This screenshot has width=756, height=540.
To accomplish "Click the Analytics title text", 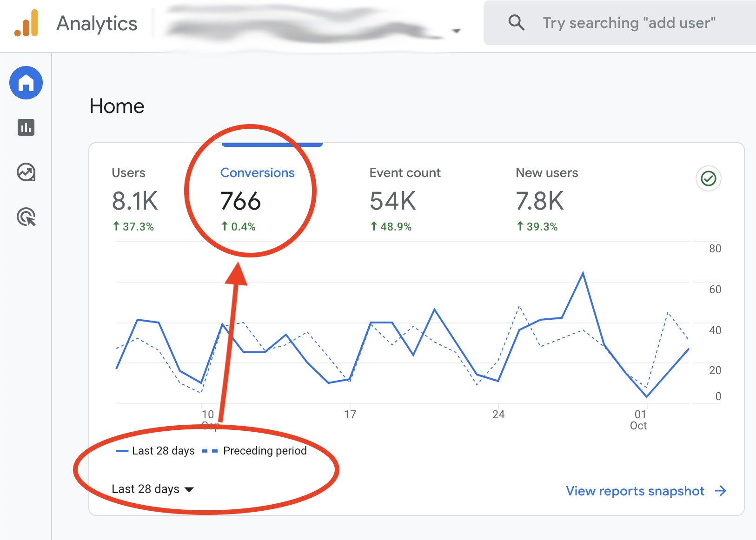I will click(x=97, y=24).
